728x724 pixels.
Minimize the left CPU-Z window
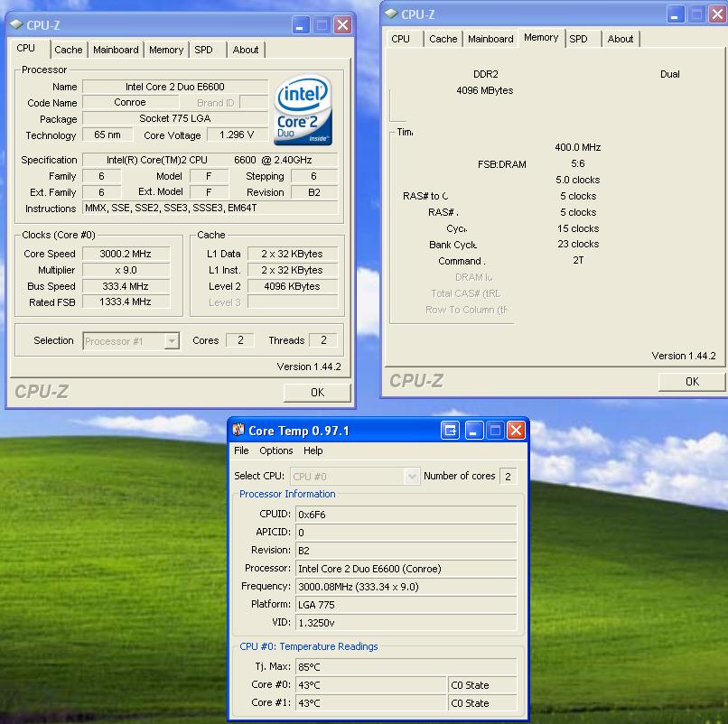(301, 25)
